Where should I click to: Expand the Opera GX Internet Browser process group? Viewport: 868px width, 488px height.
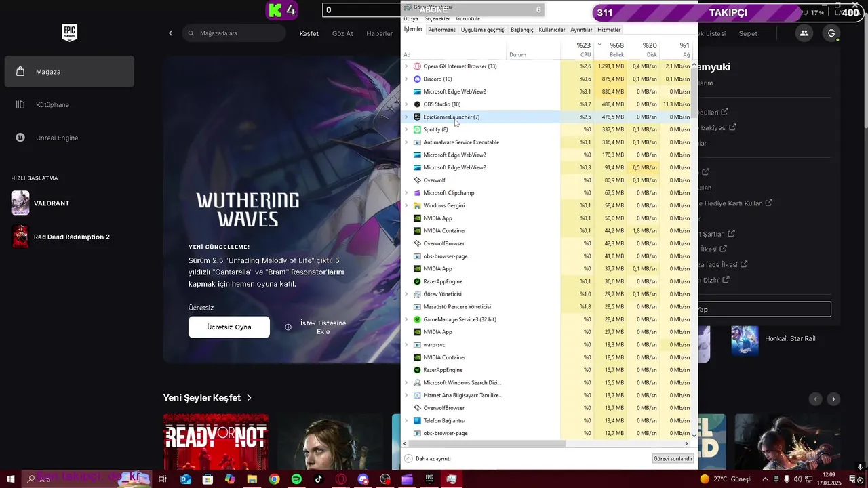(x=406, y=66)
